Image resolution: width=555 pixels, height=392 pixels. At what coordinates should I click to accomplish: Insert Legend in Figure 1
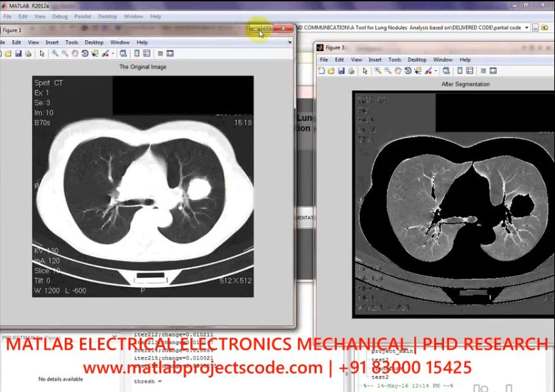(x=146, y=53)
